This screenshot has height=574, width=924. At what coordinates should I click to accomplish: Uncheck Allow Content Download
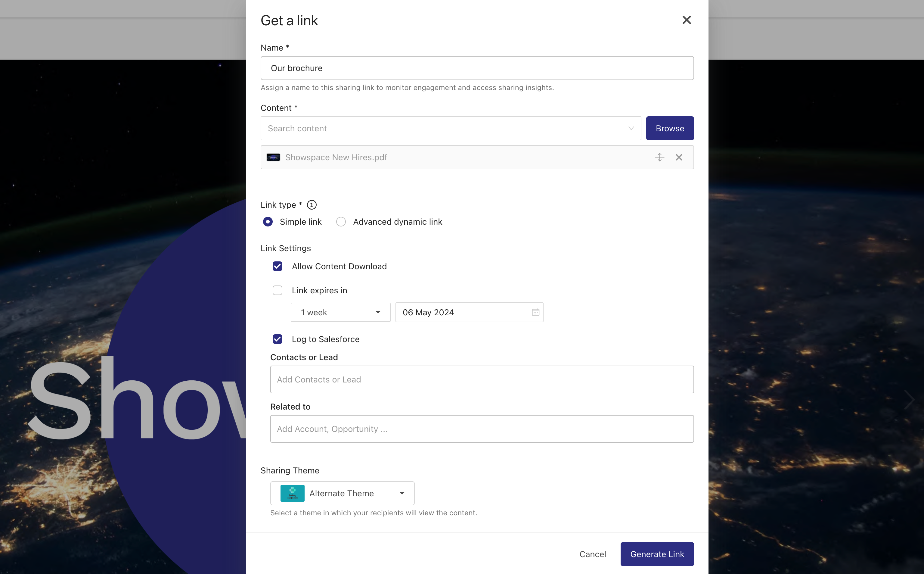coord(278,266)
